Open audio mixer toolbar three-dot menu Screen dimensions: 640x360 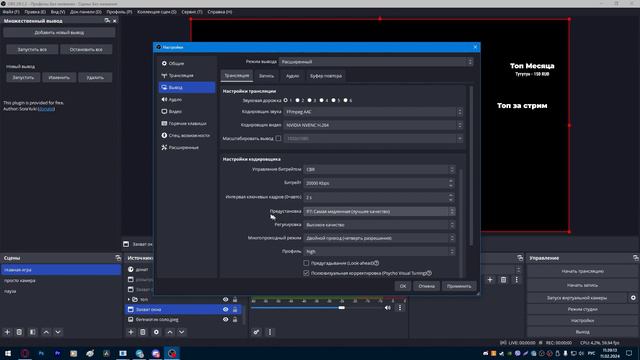point(270,332)
